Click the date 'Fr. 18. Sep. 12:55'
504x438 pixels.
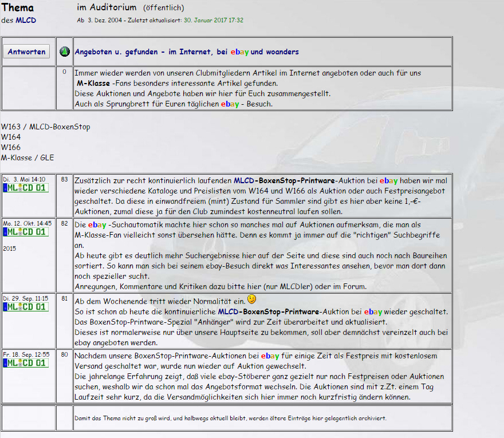pyautogui.click(x=26, y=354)
